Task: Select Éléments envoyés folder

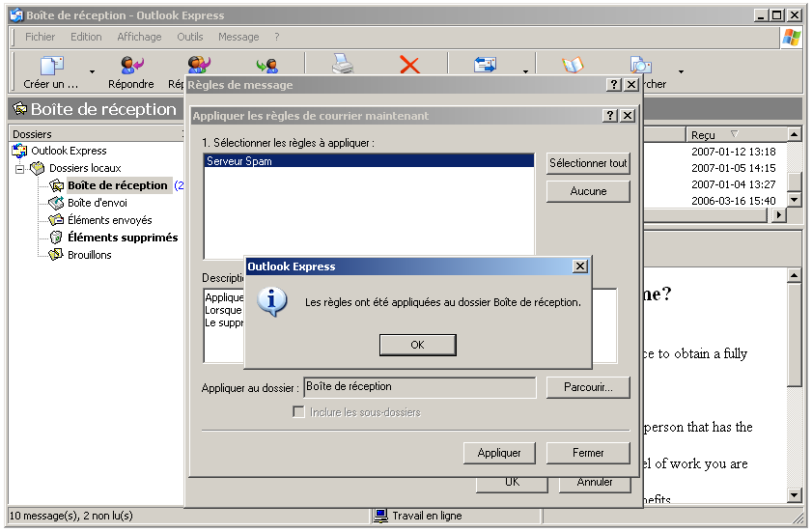Action: click(x=110, y=220)
